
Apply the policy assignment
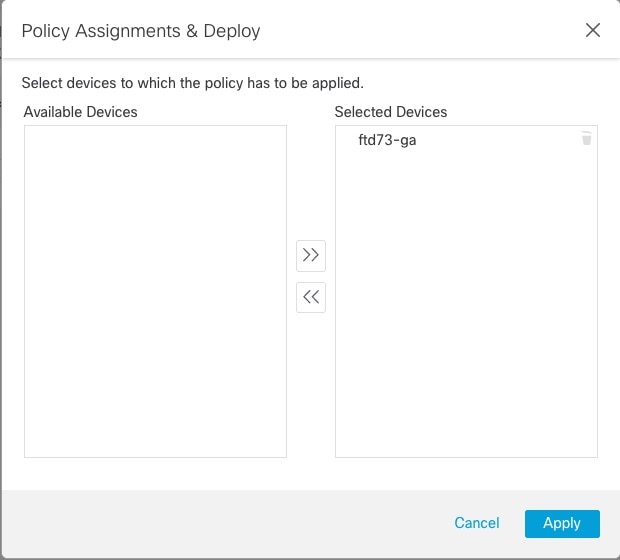(562, 524)
